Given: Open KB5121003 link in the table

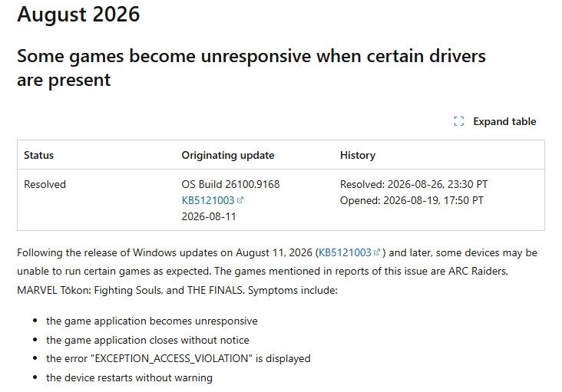Looking at the screenshot, I should point(208,200).
